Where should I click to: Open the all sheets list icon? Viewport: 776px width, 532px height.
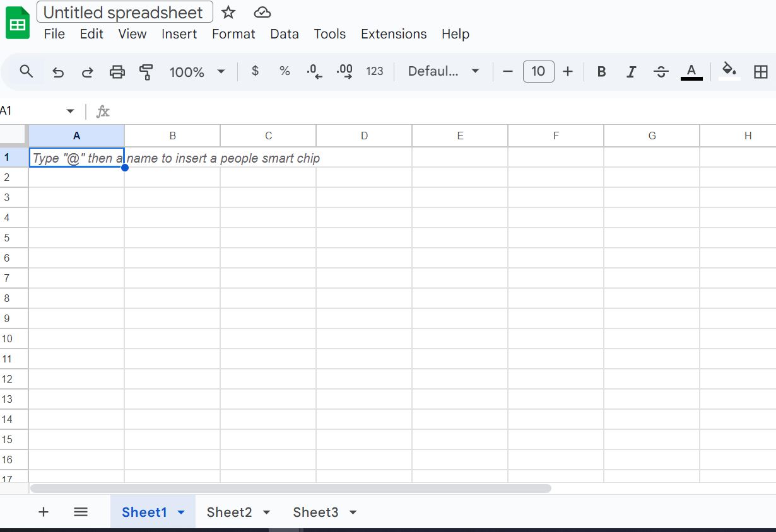(x=81, y=512)
